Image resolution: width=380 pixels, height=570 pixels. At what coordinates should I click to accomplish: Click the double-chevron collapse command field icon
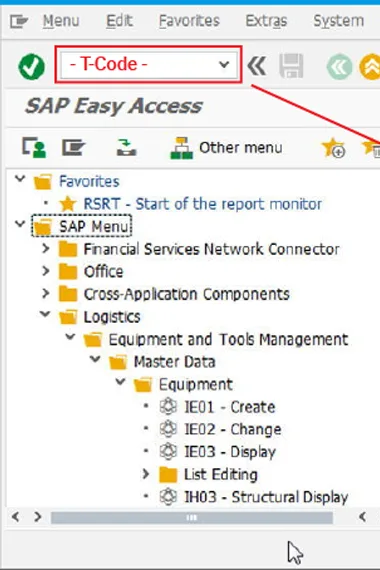257,66
